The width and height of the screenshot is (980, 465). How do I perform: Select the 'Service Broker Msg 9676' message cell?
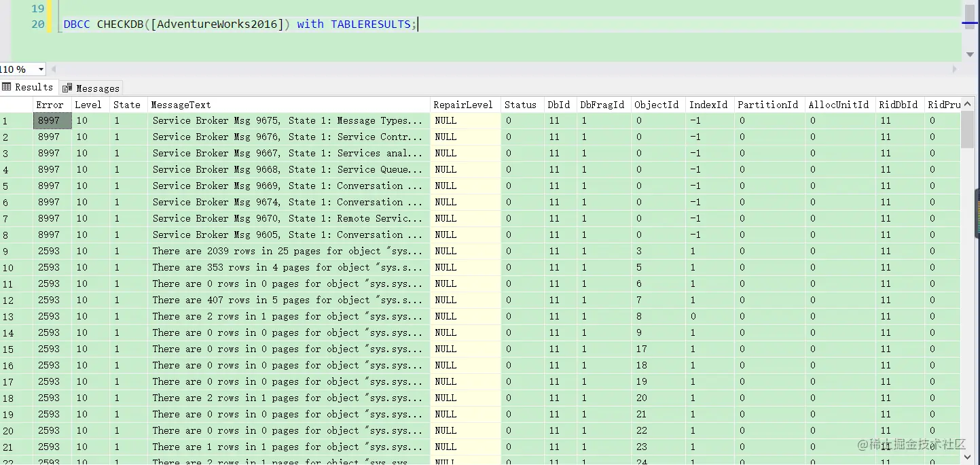(x=289, y=137)
